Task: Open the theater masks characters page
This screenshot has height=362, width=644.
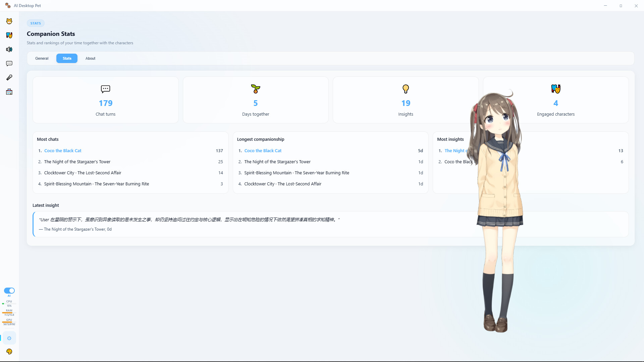Action: (x=9, y=35)
